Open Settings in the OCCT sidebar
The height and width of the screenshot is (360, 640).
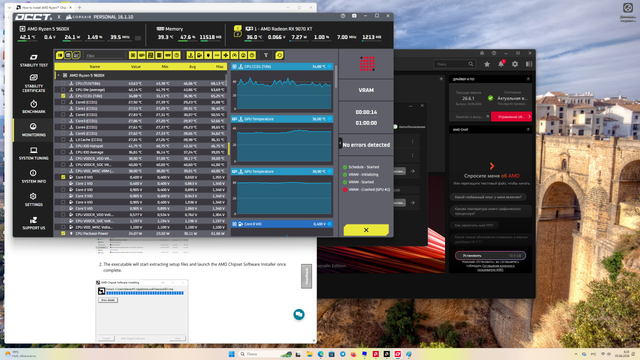coord(33,200)
